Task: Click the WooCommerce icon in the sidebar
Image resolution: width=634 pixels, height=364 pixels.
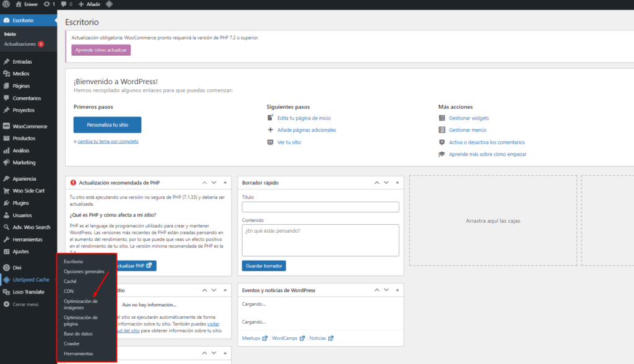Action: [x=6, y=126]
